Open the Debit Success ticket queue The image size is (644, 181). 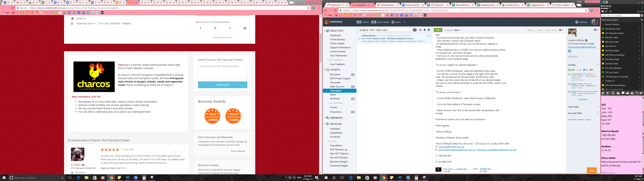point(337,86)
